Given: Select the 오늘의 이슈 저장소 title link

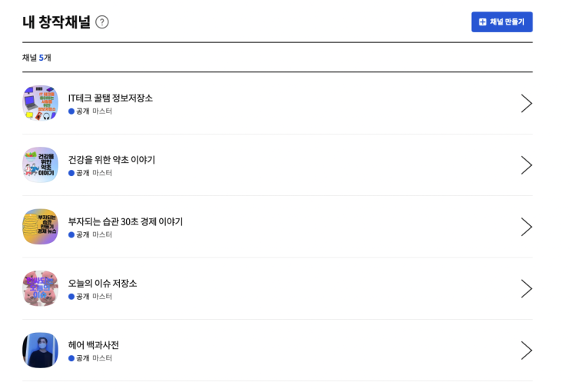Looking at the screenshot, I should tap(102, 283).
